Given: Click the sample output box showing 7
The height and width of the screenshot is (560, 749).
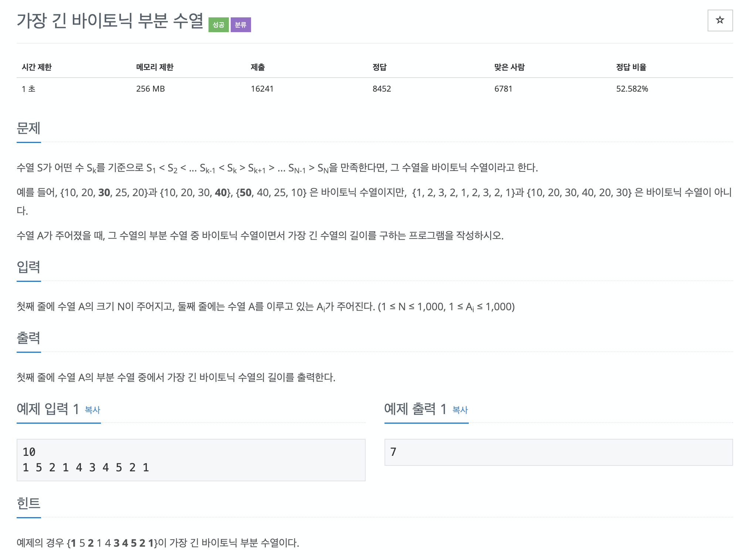Looking at the screenshot, I should point(558,452).
